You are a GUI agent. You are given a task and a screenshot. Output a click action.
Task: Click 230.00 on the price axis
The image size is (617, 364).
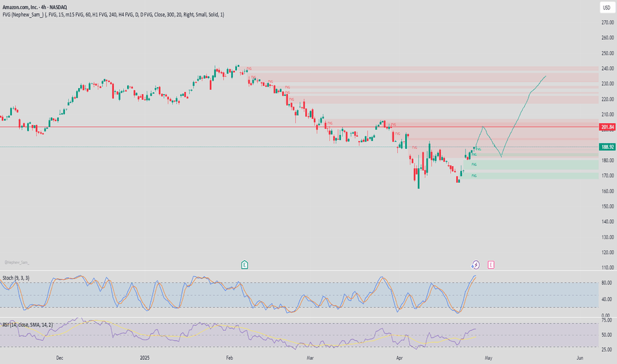(608, 84)
